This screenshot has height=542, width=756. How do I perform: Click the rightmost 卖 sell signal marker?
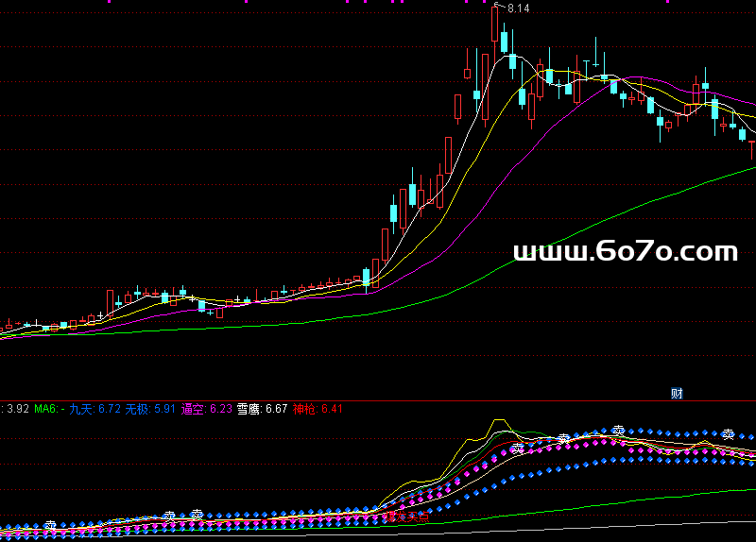(x=729, y=434)
